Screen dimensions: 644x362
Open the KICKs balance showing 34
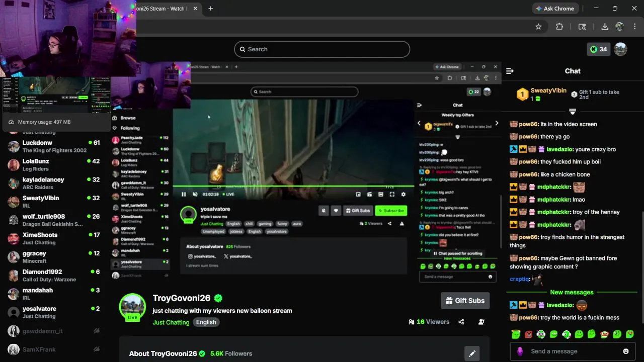598,49
